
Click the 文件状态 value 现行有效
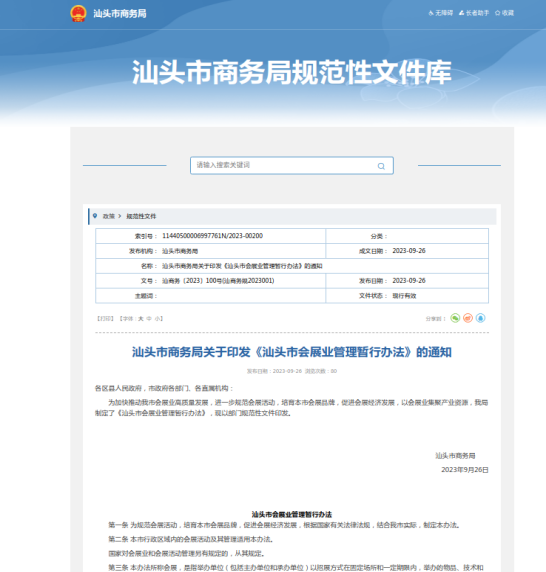point(404,295)
